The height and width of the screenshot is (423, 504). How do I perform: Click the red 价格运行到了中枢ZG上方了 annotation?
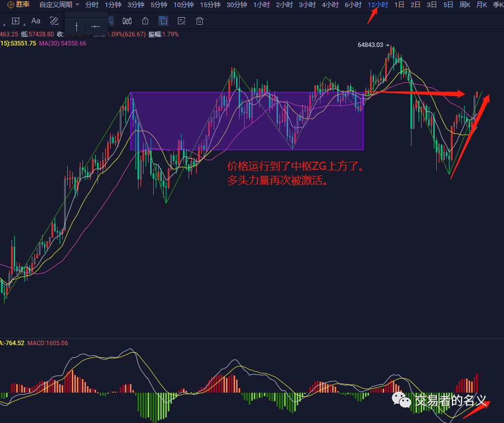[x=296, y=166]
